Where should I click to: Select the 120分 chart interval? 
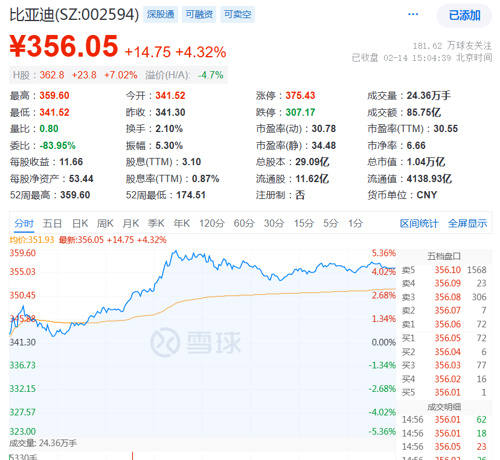[212, 223]
